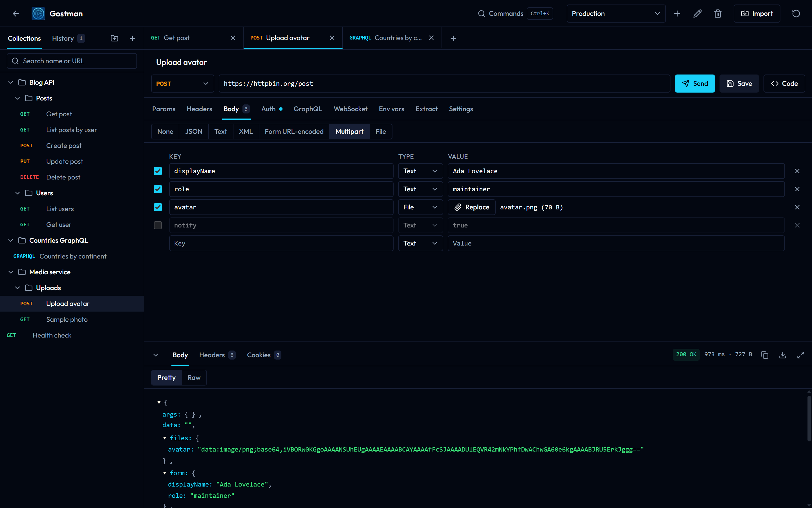Uncheck the role field checkbox
The image size is (812, 508).
158,189
